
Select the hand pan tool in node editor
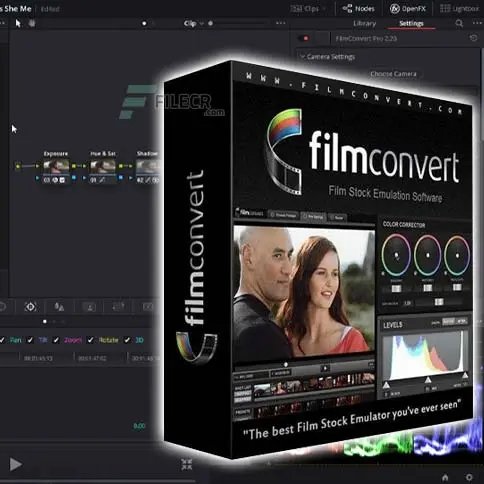pos(32,23)
